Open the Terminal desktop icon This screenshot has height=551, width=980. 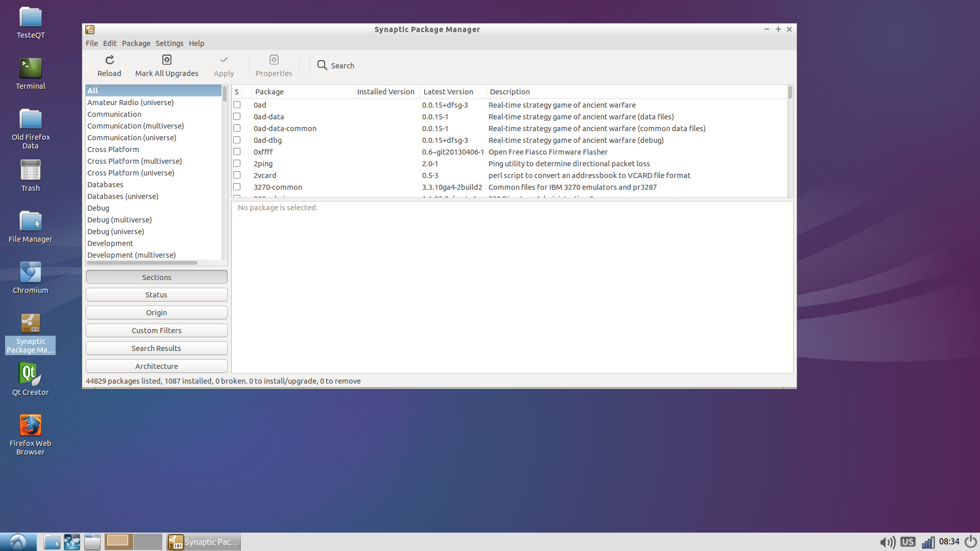pyautogui.click(x=30, y=68)
